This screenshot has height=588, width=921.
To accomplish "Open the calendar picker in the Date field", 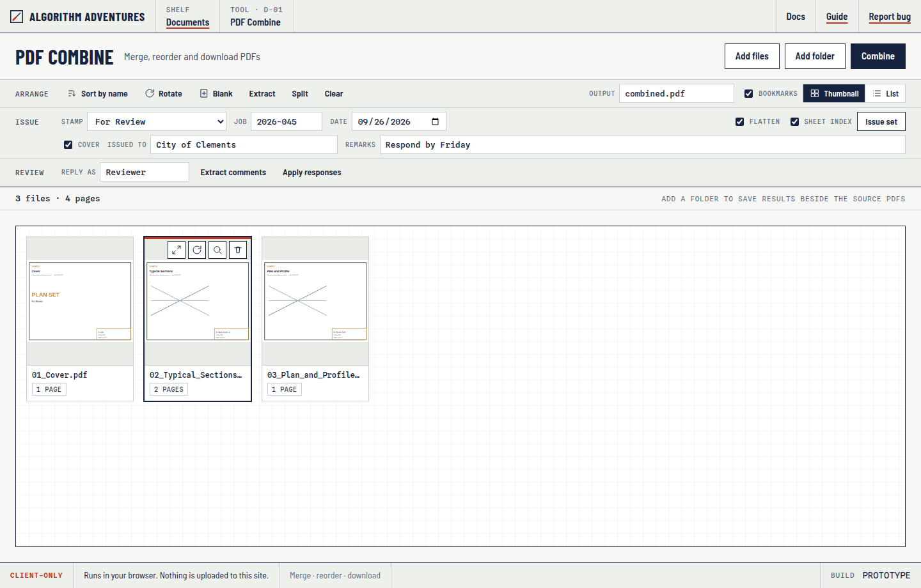I will click(436, 121).
